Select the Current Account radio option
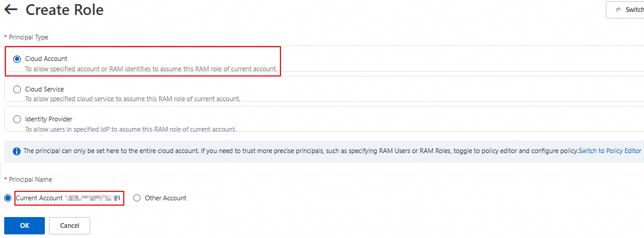The height and width of the screenshot is (238, 644). tap(8, 198)
